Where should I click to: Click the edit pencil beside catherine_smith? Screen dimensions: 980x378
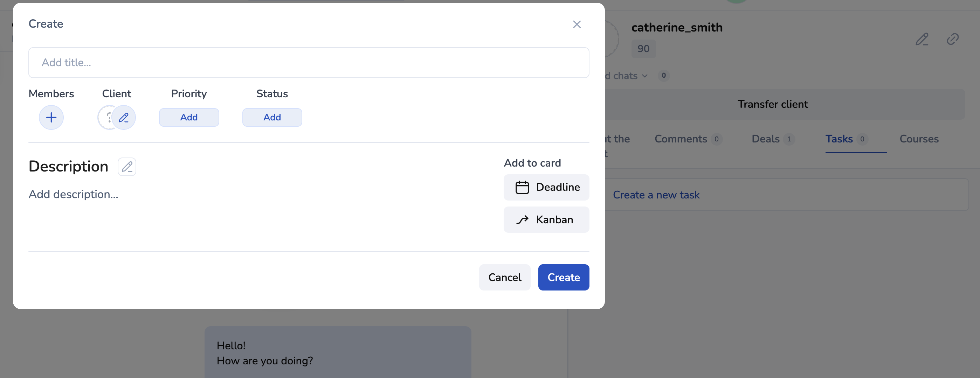(x=922, y=39)
